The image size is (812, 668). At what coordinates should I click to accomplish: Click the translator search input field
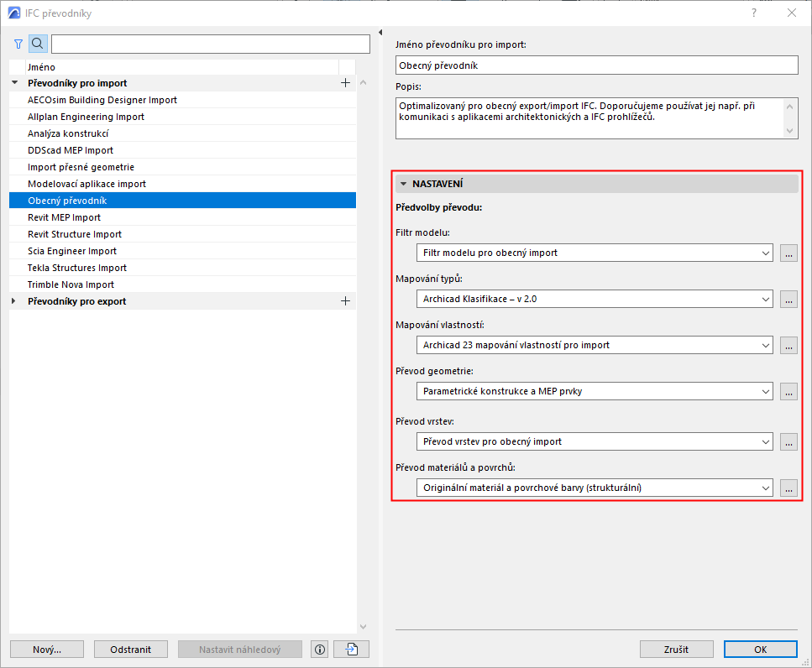pyautogui.click(x=211, y=44)
